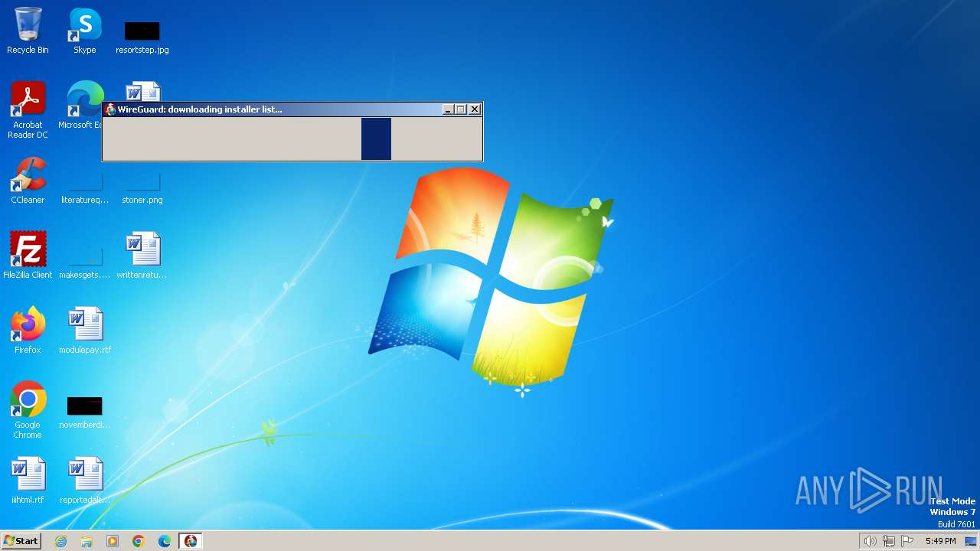980x551 pixels.
Task: Select the stoner.png file icon
Action: 142,188
